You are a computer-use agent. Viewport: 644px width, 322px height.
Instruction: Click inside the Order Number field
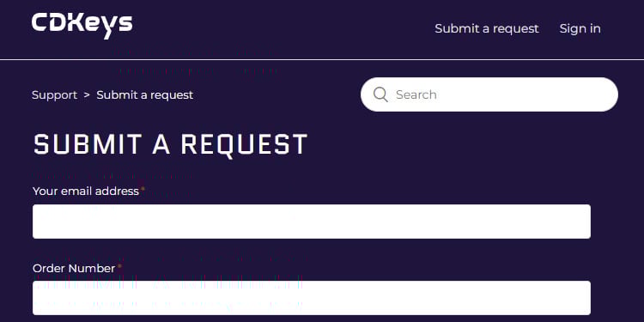coord(312,298)
